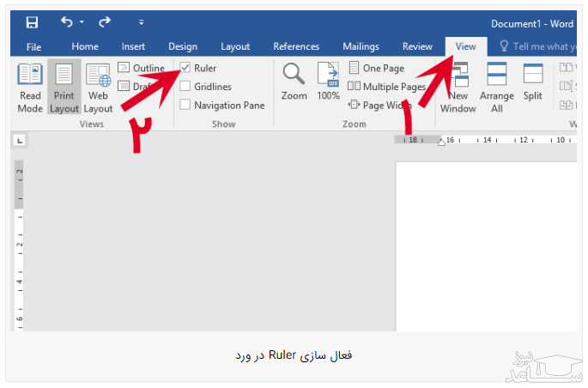The width and height of the screenshot is (588, 388).
Task: Open the References ribbon tab
Action: (x=296, y=46)
